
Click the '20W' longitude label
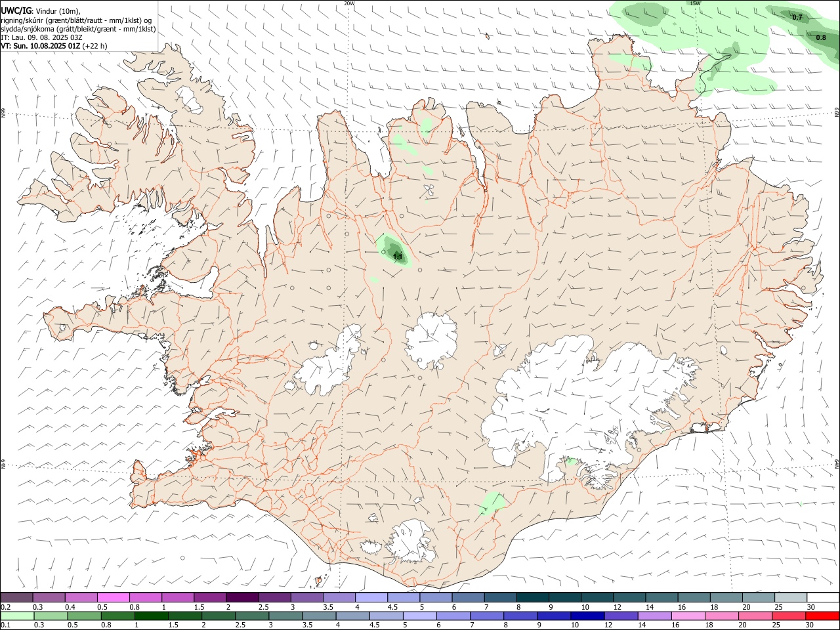click(349, 3)
